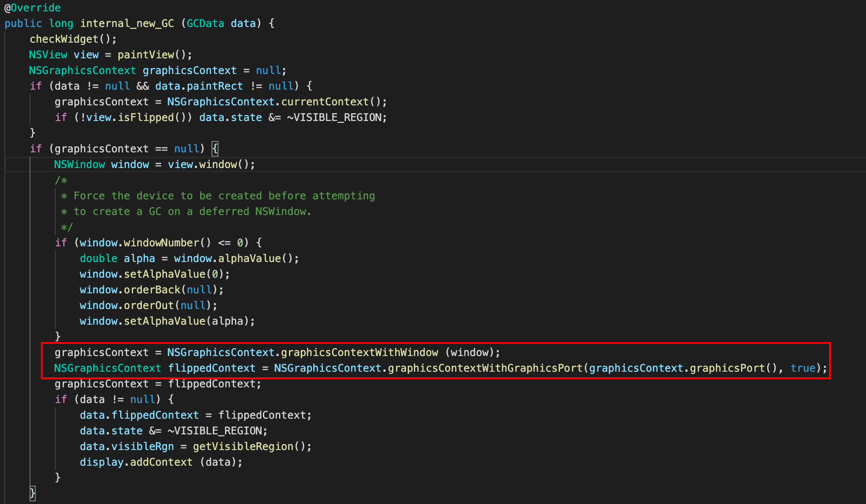Click the 'double alpha' variable declaration
The image size is (866, 504).
pyautogui.click(x=117, y=259)
